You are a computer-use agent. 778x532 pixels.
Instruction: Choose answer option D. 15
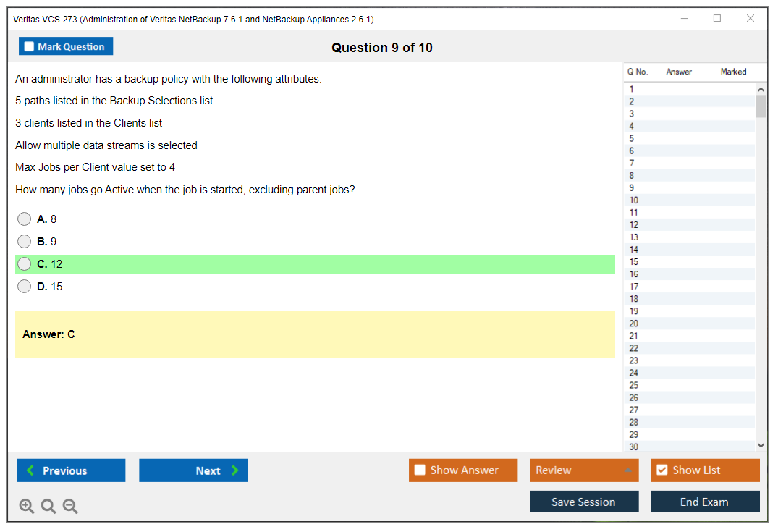[25, 287]
